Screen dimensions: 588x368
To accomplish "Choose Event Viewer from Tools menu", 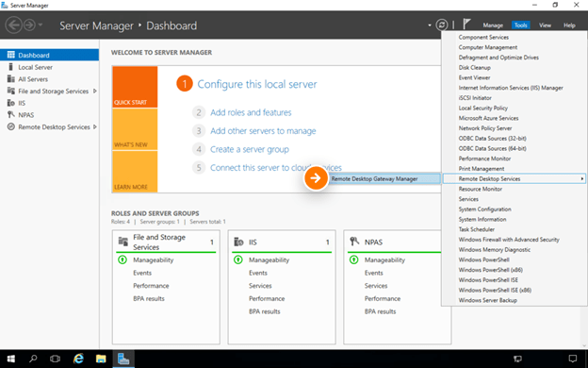I will pos(474,77).
